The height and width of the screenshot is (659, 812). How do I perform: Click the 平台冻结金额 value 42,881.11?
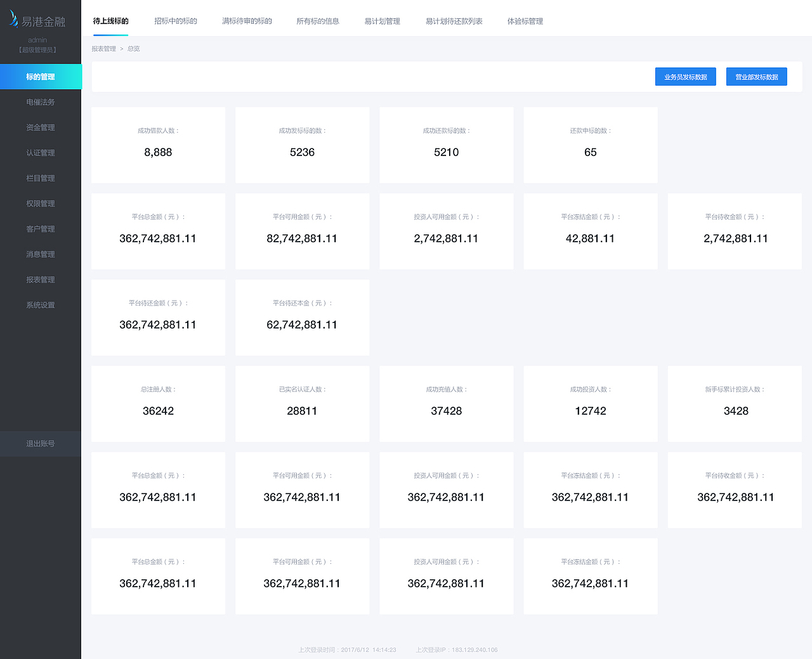click(x=590, y=238)
